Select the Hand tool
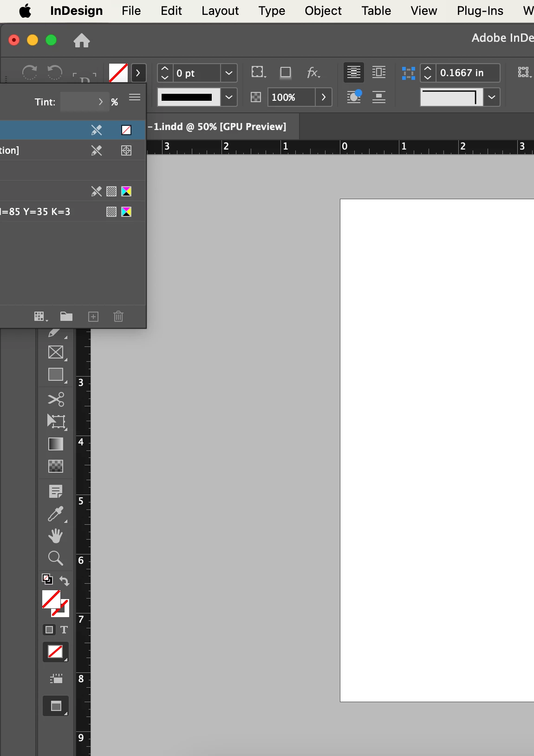This screenshot has height=756, width=534. (56, 536)
